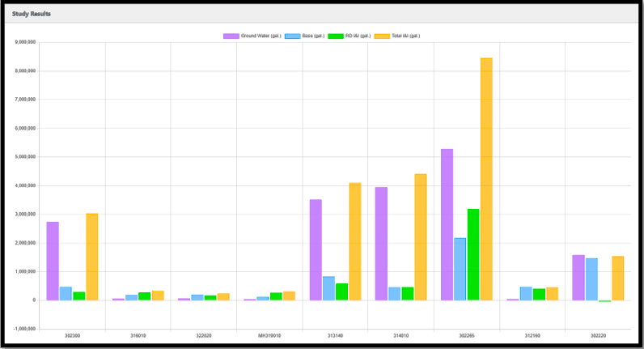Image resolution: width=644 pixels, height=349 pixels.
Task: Click the orange bar for site 314010
Action: tap(420, 236)
